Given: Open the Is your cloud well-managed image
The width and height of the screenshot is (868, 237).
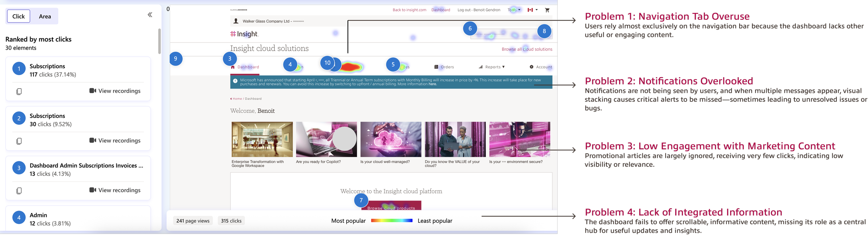Looking at the screenshot, I should (391, 139).
